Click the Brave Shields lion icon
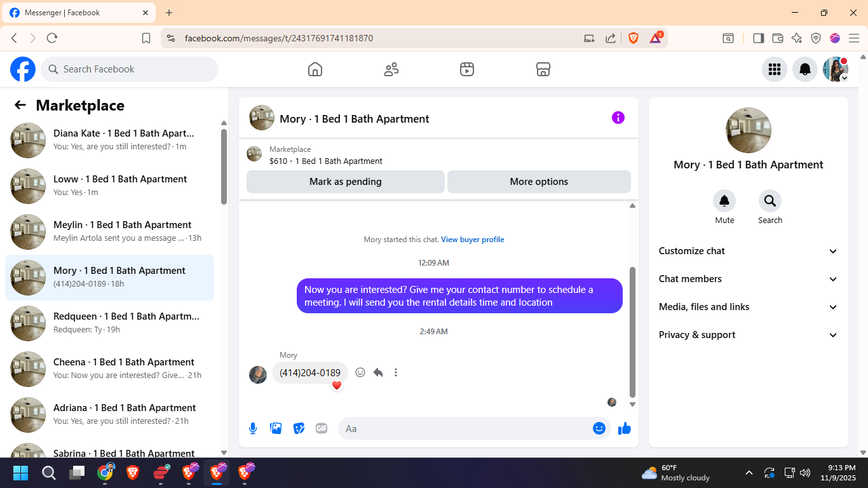This screenshot has width=868, height=488. click(634, 38)
